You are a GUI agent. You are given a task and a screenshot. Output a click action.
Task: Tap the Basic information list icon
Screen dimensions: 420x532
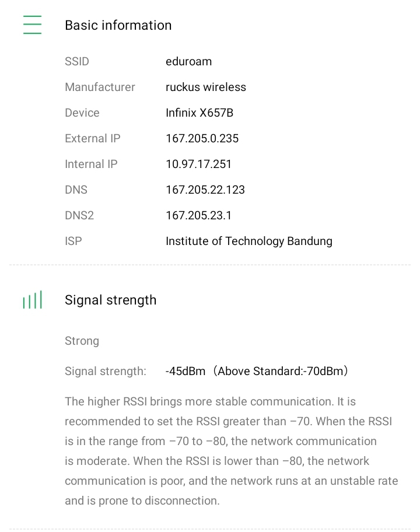click(32, 25)
